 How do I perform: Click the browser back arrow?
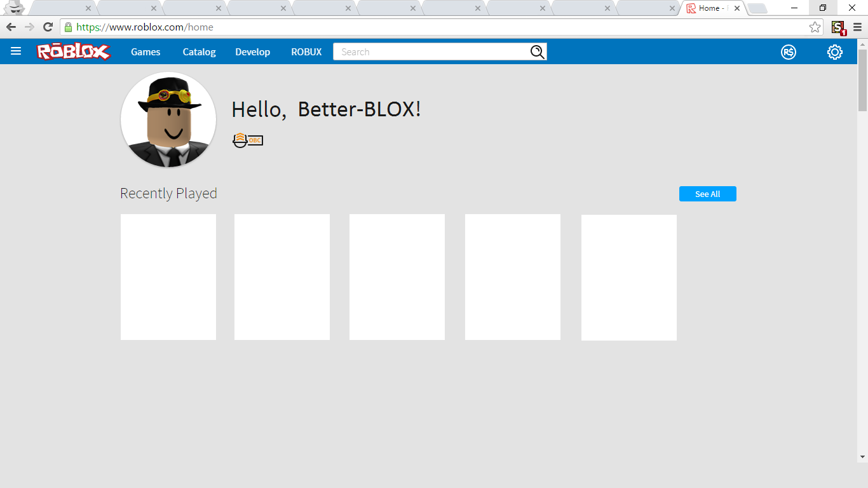[x=11, y=27]
